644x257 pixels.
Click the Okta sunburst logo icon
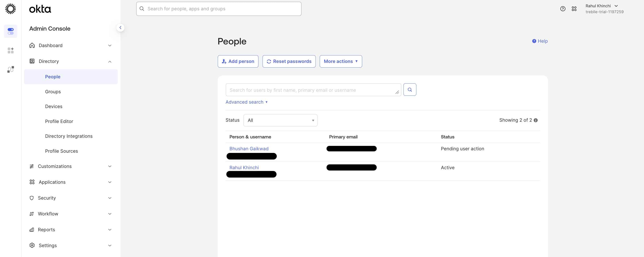pos(11,9)
